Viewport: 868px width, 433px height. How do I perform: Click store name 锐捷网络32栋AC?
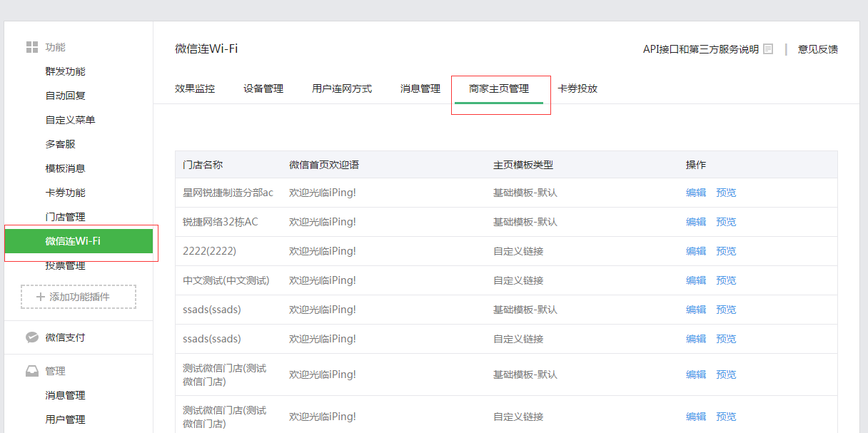pyautogui.click(x=221, y=222)
